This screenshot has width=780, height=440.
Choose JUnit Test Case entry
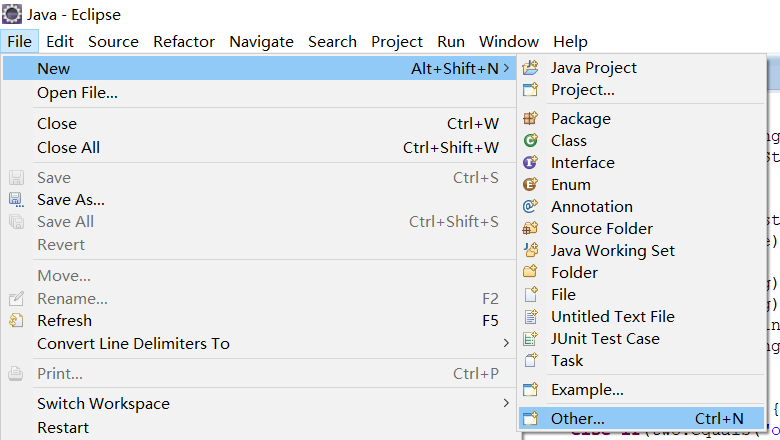(x=642, y=338)
